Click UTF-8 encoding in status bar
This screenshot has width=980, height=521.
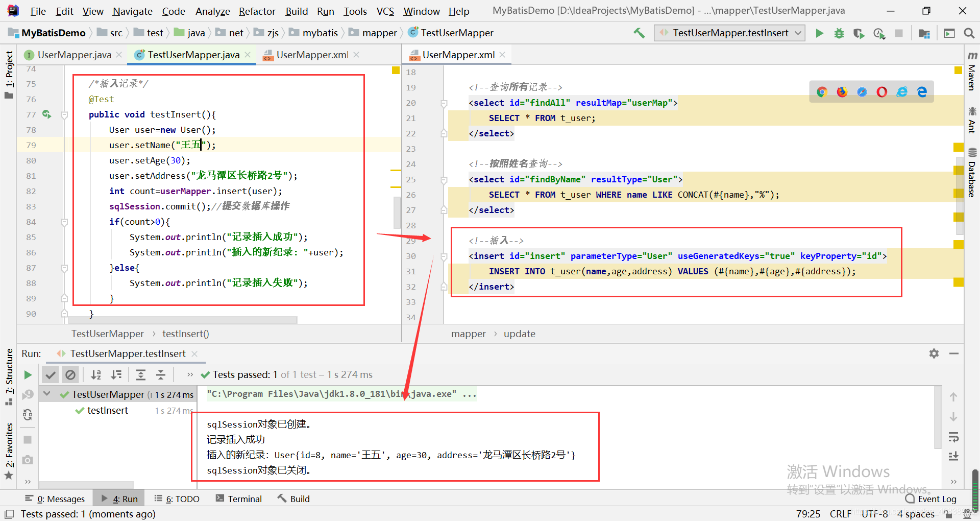tap(874, 514)
